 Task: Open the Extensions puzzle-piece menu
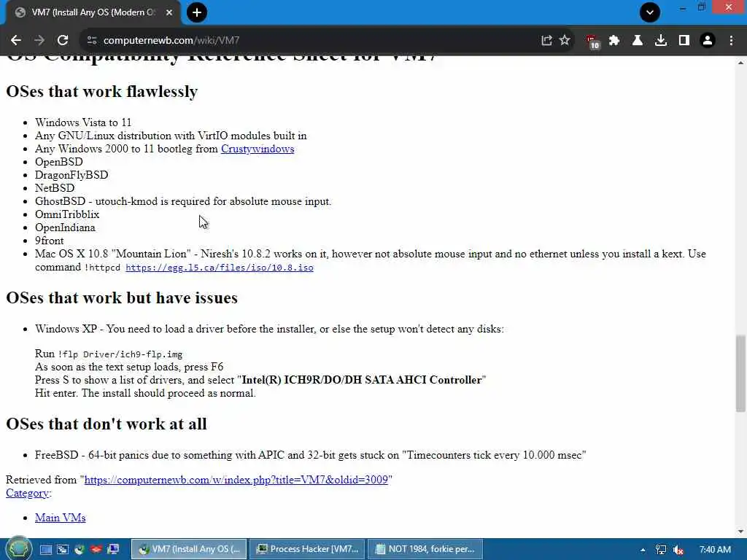tap(614, 41)
